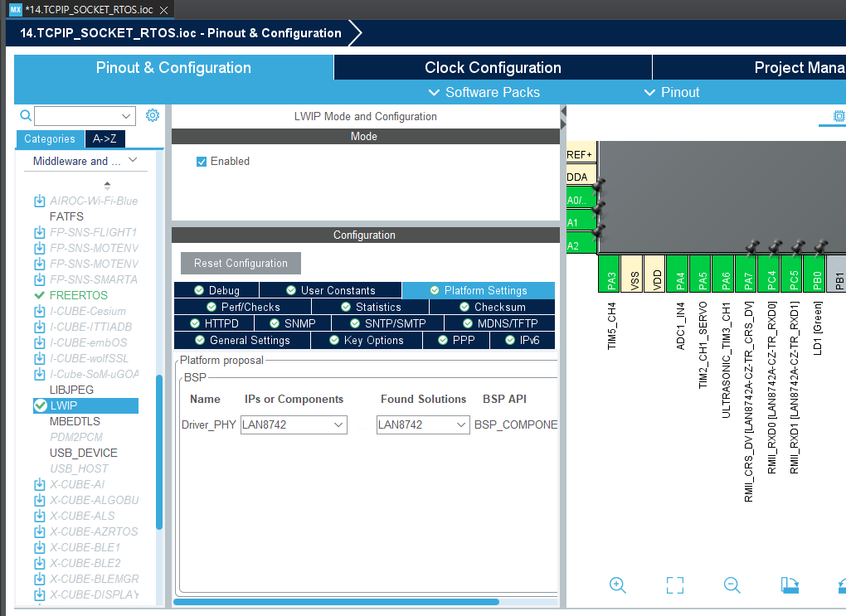Click download icon beside X-CUBE-ALS

pyautogui.click(x=39, y=516)
